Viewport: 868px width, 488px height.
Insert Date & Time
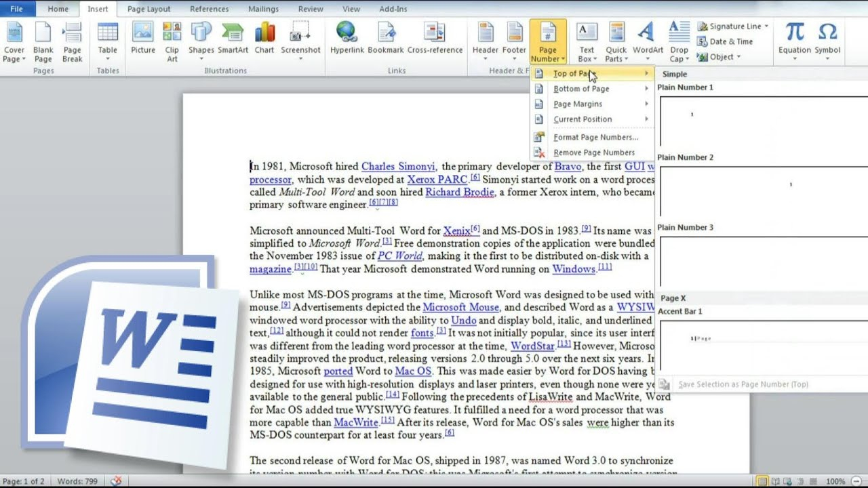coord(725,41)
